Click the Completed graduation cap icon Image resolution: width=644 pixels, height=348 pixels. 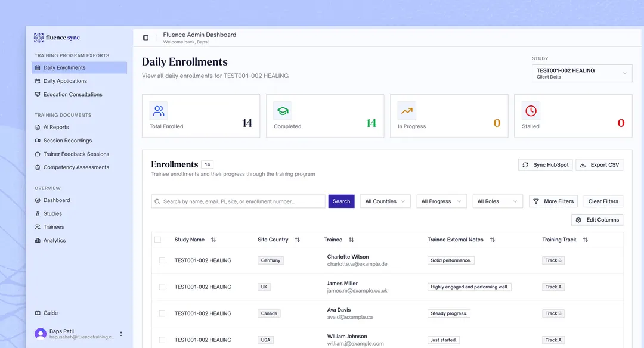point(283,111)
